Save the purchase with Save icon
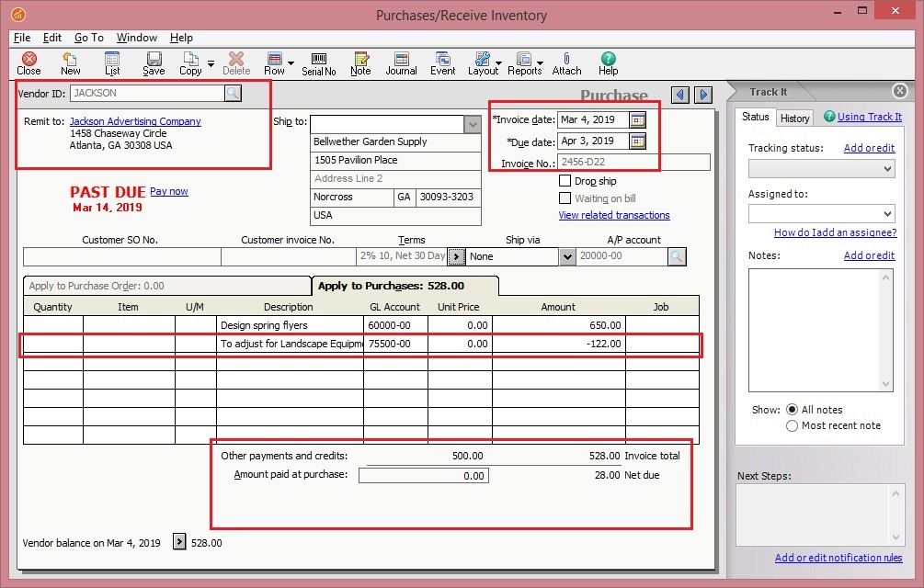Screen dimensions: 924x588 click(154, 63)
